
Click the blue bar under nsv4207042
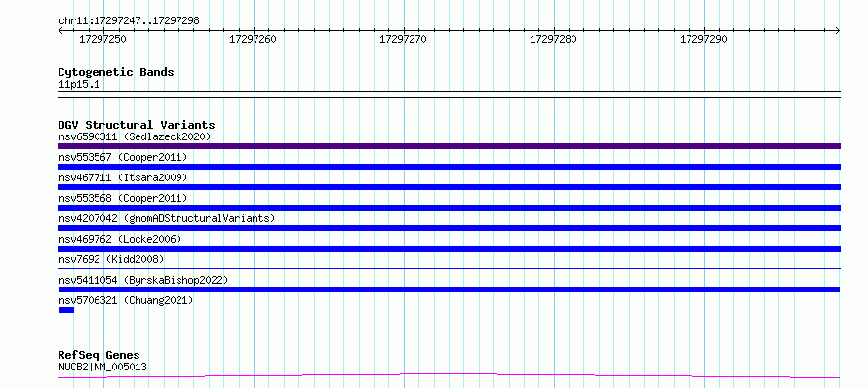click(x=449, y=228)
